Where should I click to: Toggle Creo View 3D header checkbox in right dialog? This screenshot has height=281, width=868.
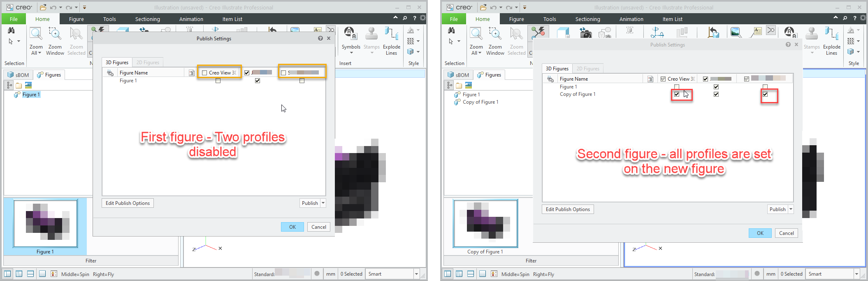pos(663,79)
